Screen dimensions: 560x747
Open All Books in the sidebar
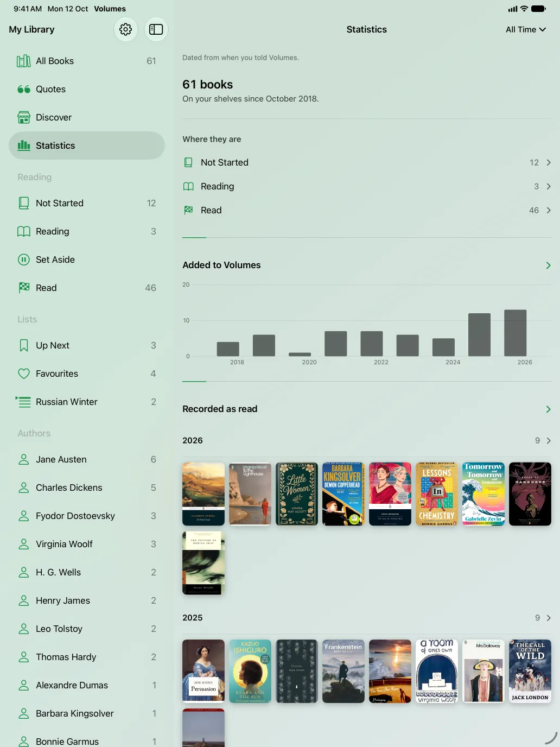pos(87,61)
